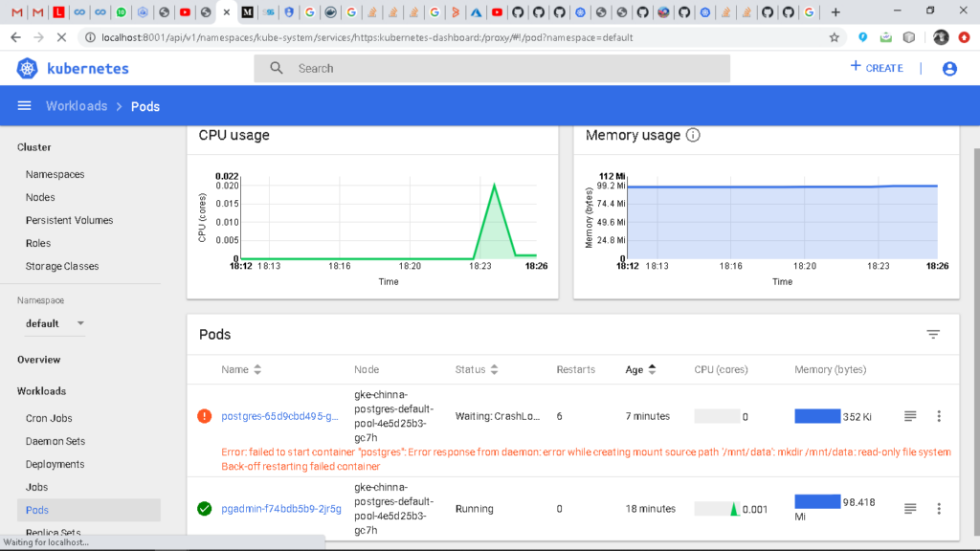Click pgadmin pod CPU sparkline
The width and height of the screenshot is (980, 551).
pos(718,509)
